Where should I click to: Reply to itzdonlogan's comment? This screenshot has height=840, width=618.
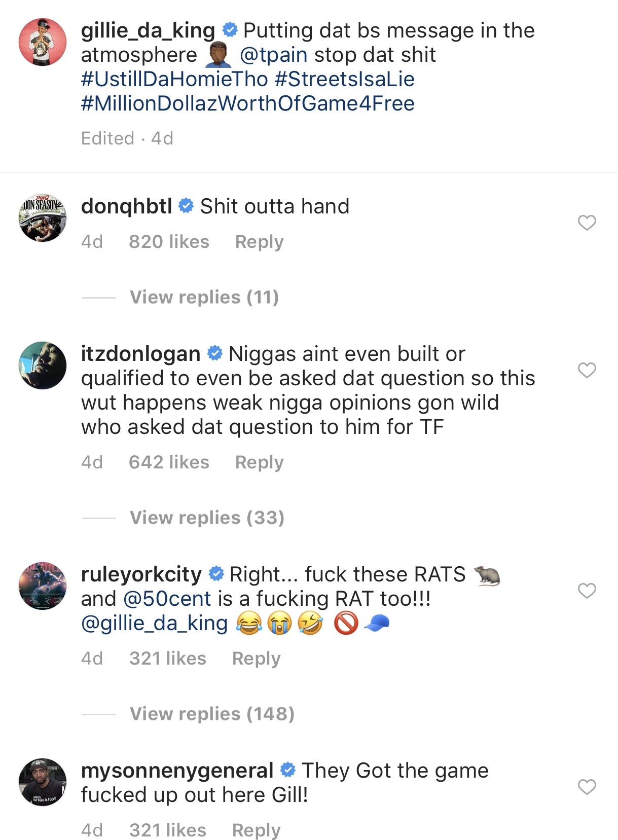coord(259,462)
